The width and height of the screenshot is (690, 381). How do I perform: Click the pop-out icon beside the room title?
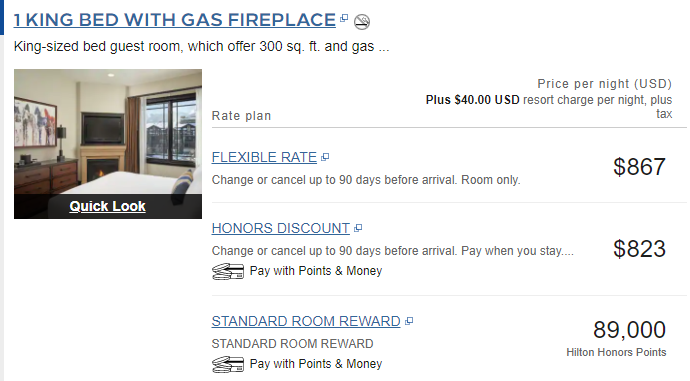click(344, 18)
